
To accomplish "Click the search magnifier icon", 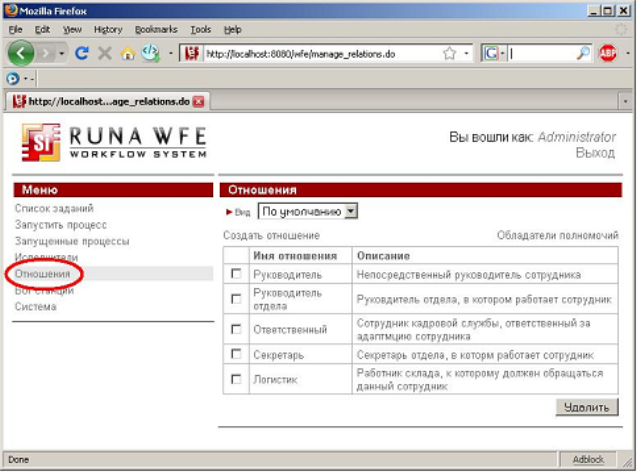I will [583, 53].
